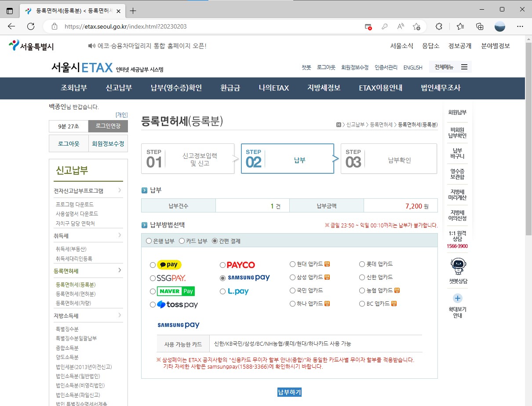Refresh the page with reload icon
The width and height of the screenshot is (532, 406).
pyautogui.click(x=31, y=26)
